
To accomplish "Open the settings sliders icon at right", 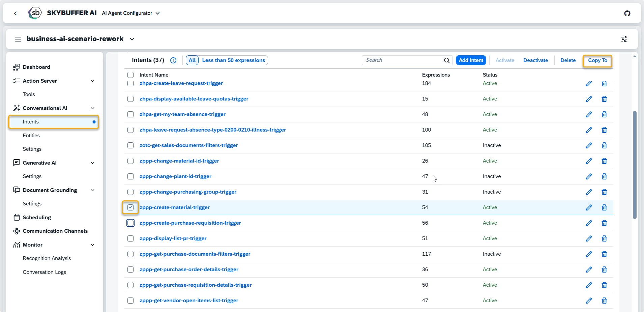I will pos(624,39).
